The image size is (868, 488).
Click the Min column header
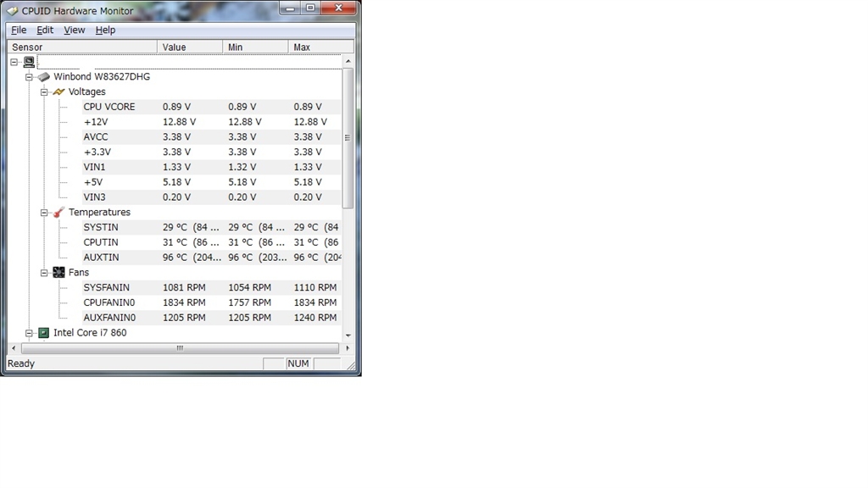[x=255, y=47]
